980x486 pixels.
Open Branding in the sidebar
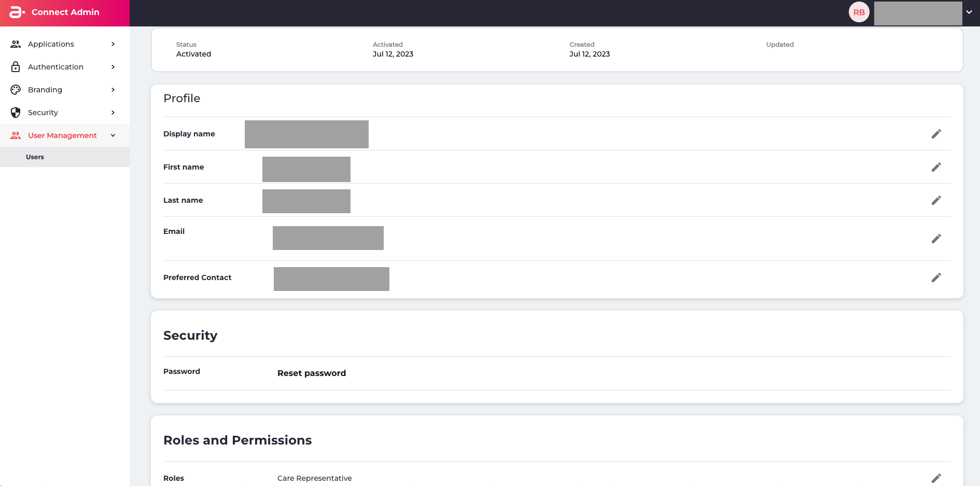(65, 90)
